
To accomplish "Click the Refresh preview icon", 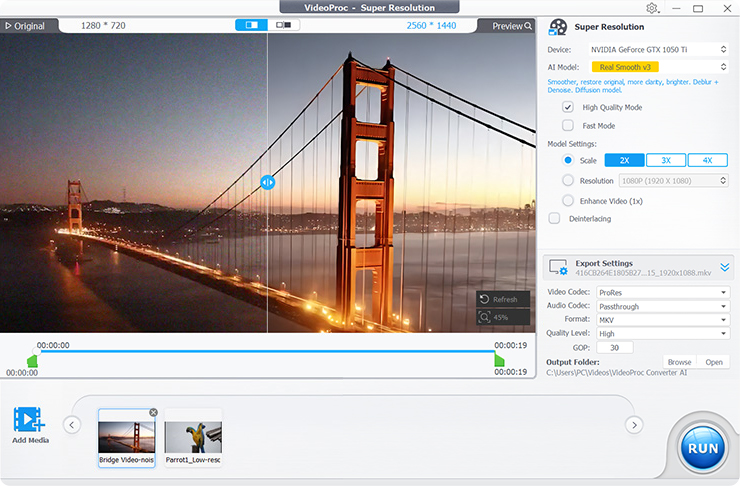I will point(485,299).
